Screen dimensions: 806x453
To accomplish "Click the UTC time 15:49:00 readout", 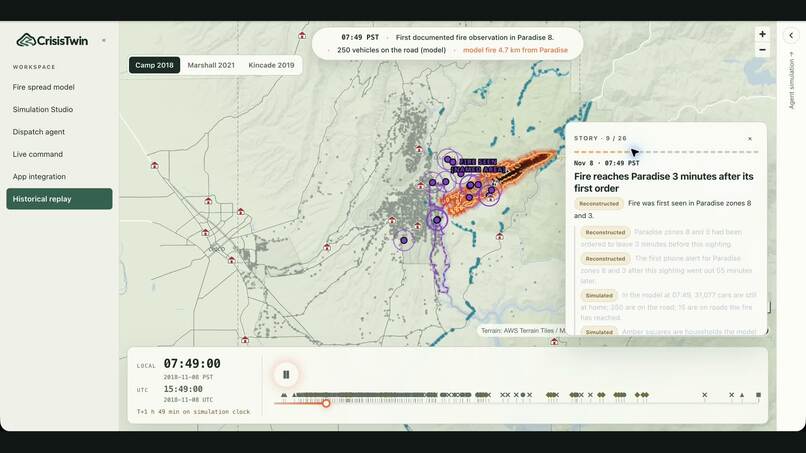I will (183, 389).
